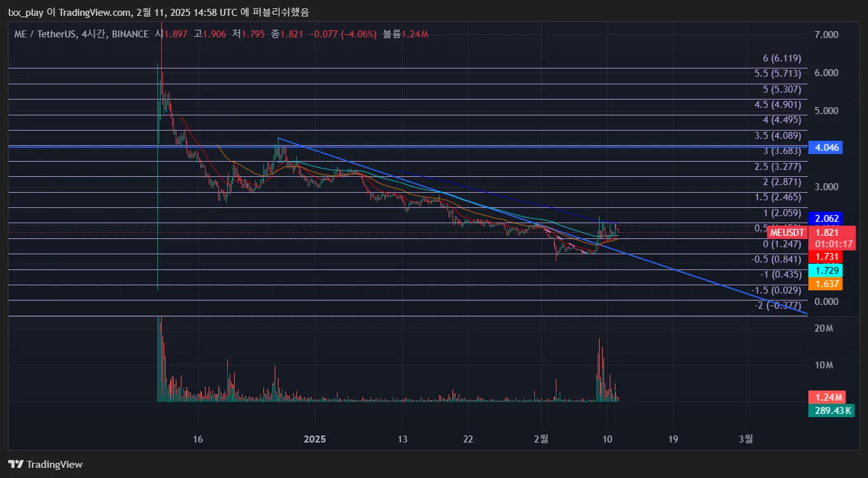The height and width of the screenshot is (478, 868).
Task: Click the 13 date label on time axis
Action: 402,439
